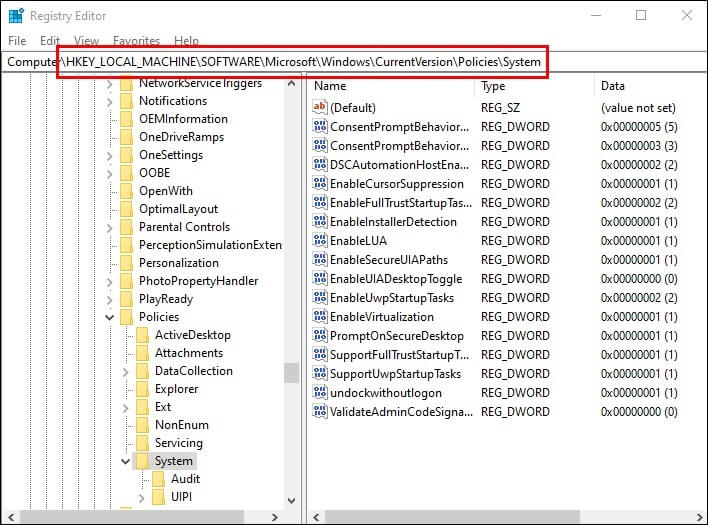Image resolution: width=708 pixels, height=525 pixels.
Task: Select the OptimalLayout key in the tree
Action: 178,209
